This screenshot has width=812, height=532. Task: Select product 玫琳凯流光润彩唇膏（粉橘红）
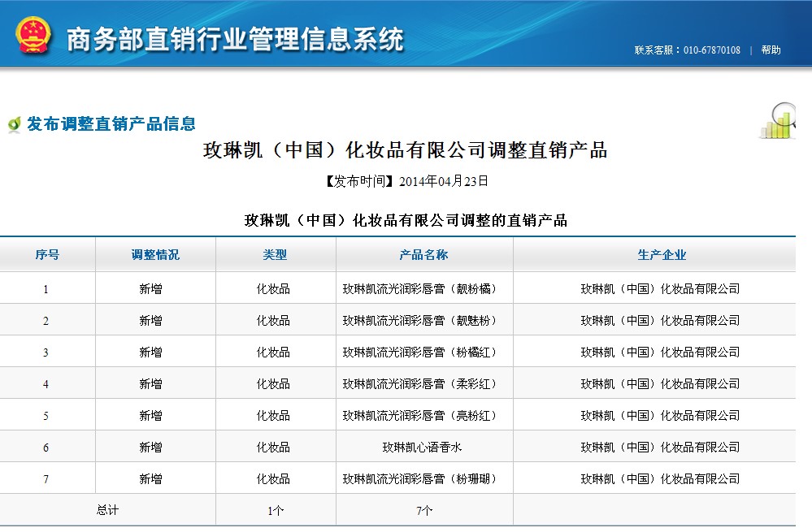[419, 353]
